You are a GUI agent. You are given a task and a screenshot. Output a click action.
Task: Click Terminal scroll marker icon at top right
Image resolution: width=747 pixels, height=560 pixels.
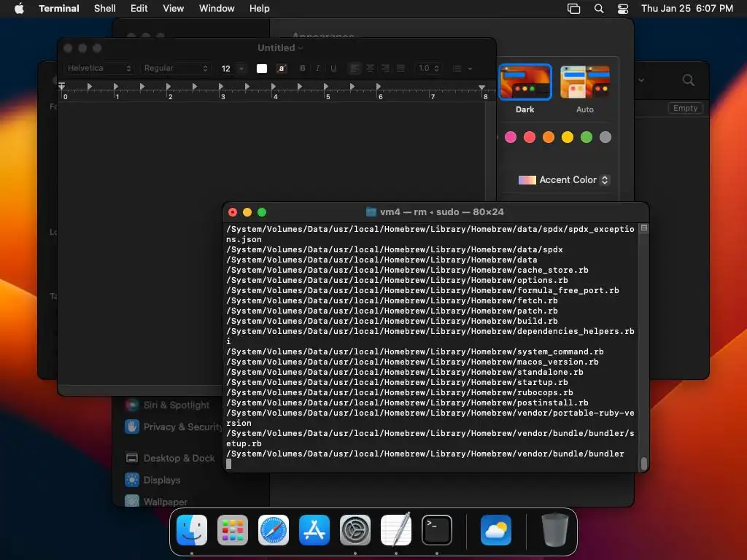tap(643, 228)
